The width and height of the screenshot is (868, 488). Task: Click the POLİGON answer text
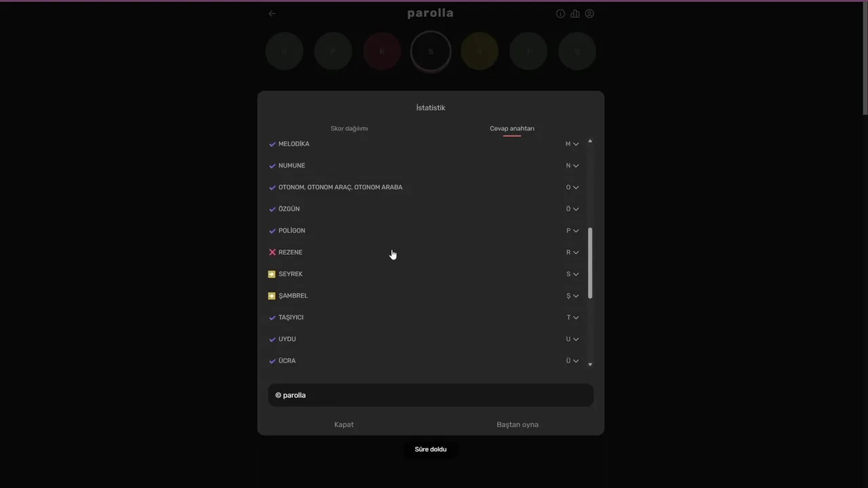(x=292, y=231)
